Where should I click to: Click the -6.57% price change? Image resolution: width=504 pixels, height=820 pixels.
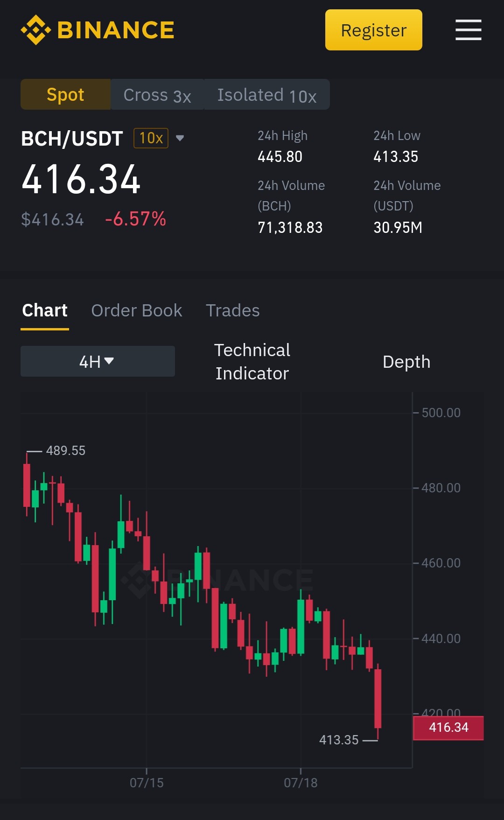135,219
